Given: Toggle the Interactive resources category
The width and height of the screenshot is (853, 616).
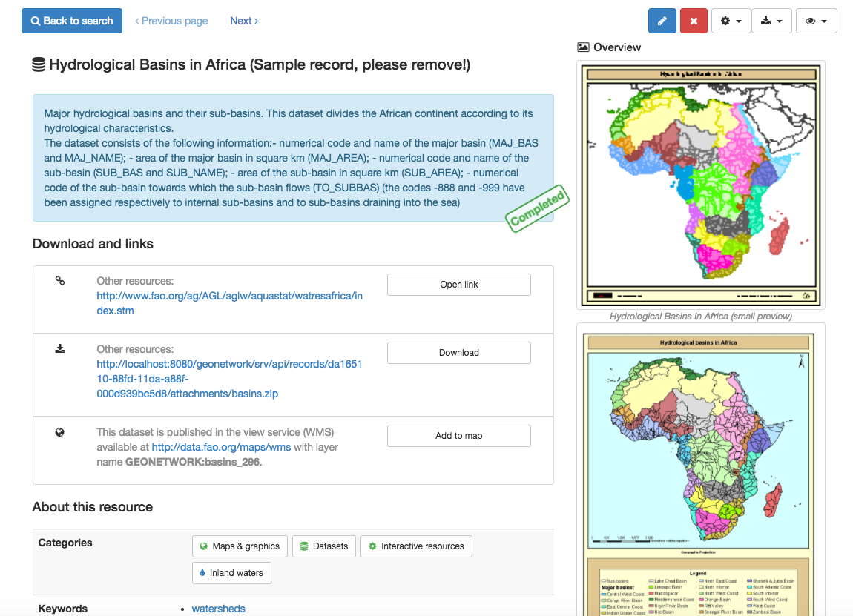Looking at the screenshot, I should [415, 546].
